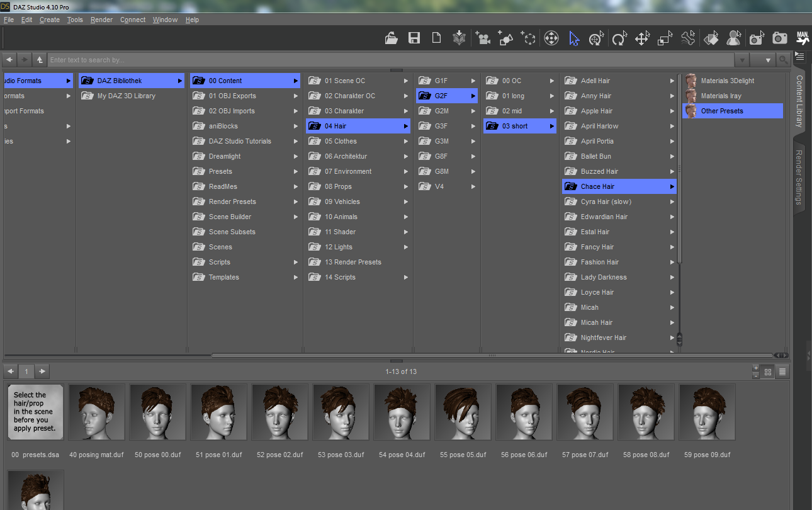Open the Render menu
812x510 pixels.
pyautogui.click(x=101, y=20)
